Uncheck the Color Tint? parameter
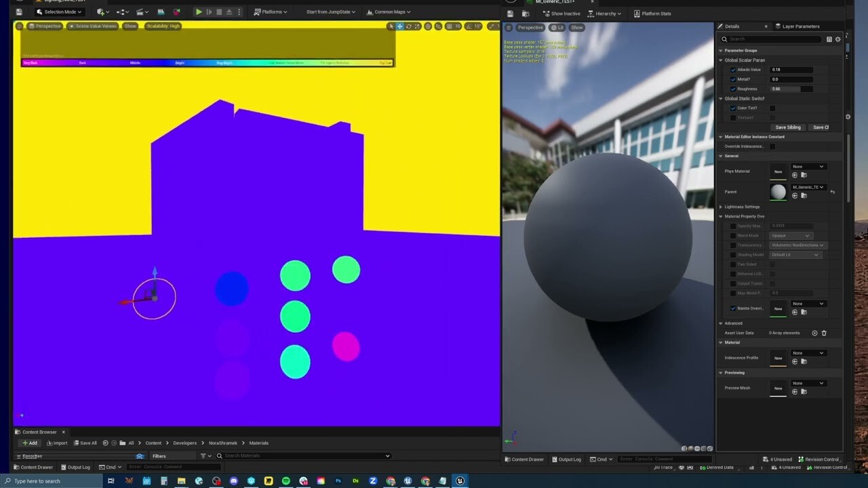 (733, 108)
